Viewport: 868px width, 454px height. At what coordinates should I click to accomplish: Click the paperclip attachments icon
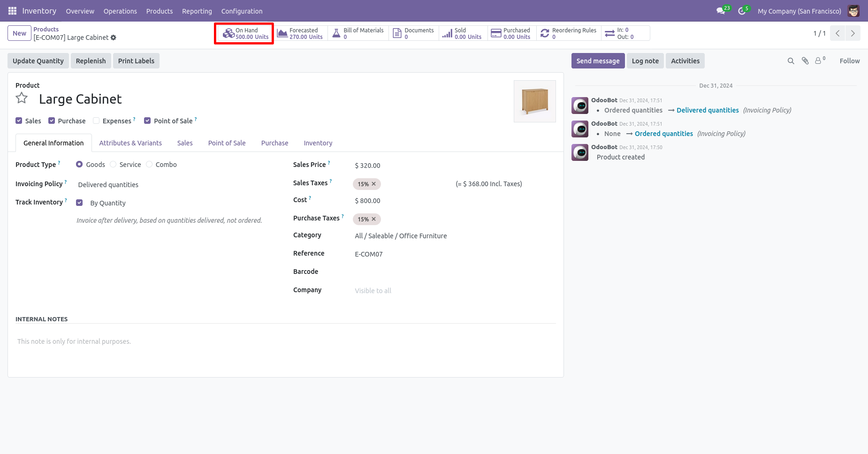click(x=805, y=61)
